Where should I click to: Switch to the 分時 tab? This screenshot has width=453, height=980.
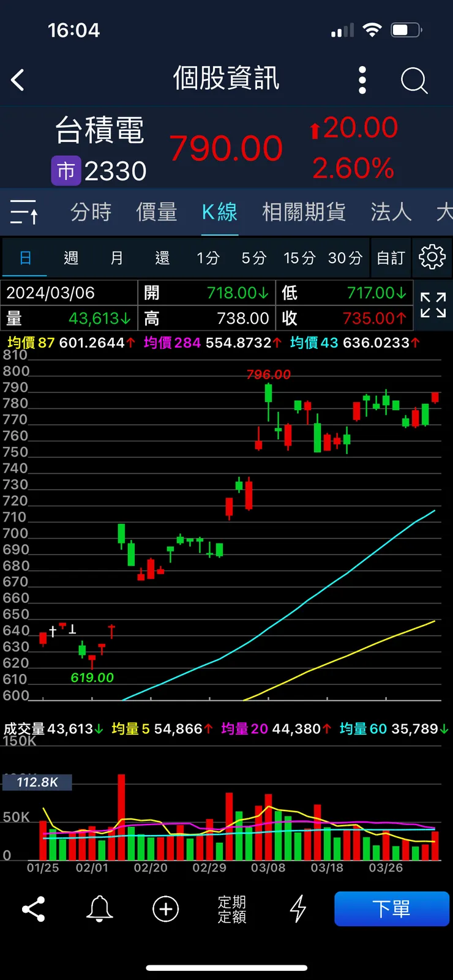point(91,212)
